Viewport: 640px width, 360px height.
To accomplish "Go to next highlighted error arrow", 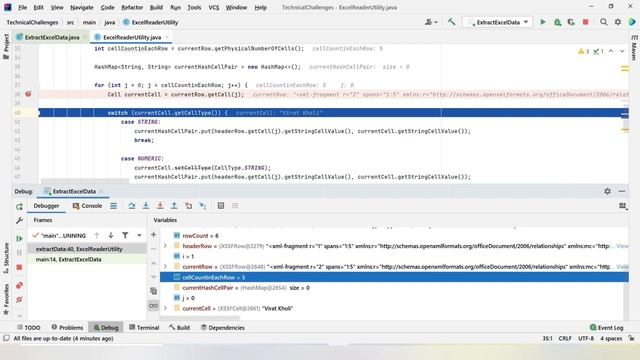I will click(x=622, y=51).
